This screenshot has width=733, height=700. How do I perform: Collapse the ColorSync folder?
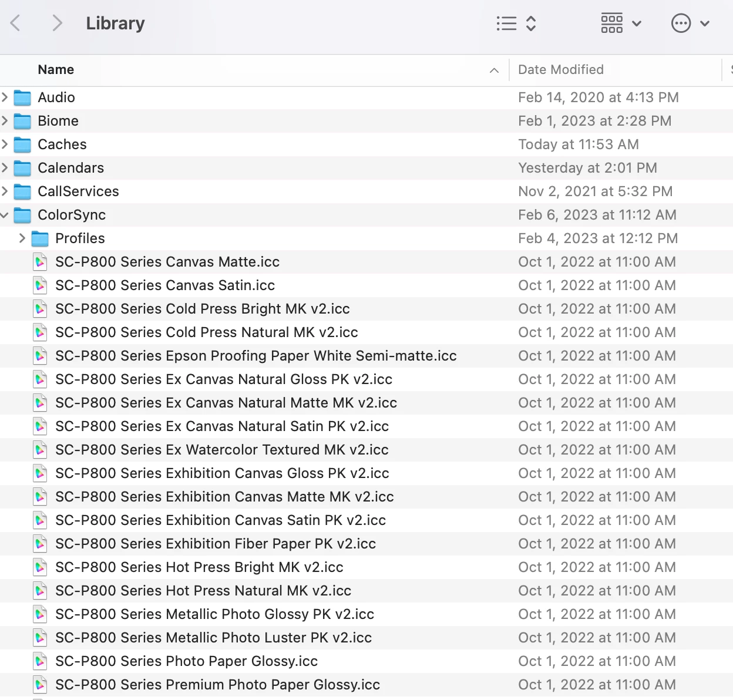pos(5,215)
